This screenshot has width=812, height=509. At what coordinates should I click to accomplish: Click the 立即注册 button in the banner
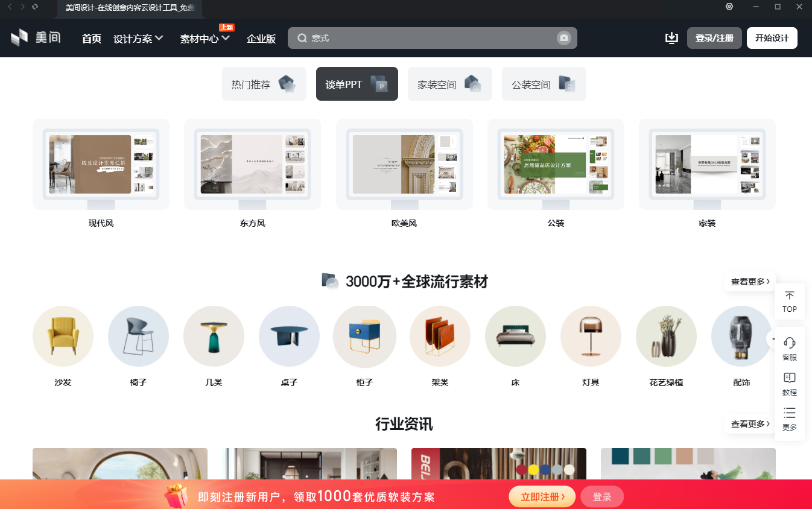541,496
